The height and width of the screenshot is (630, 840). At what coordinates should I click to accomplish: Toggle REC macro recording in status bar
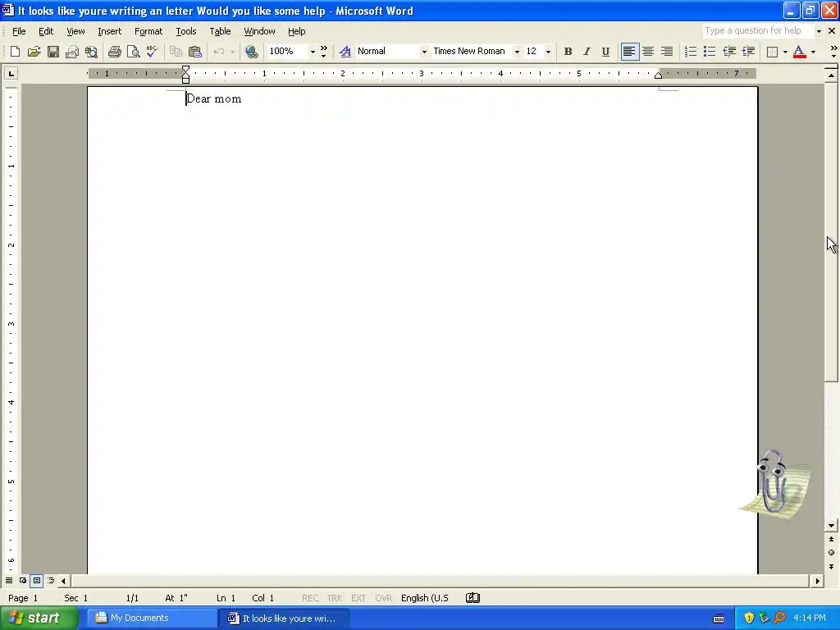click(x=310, y=598)
